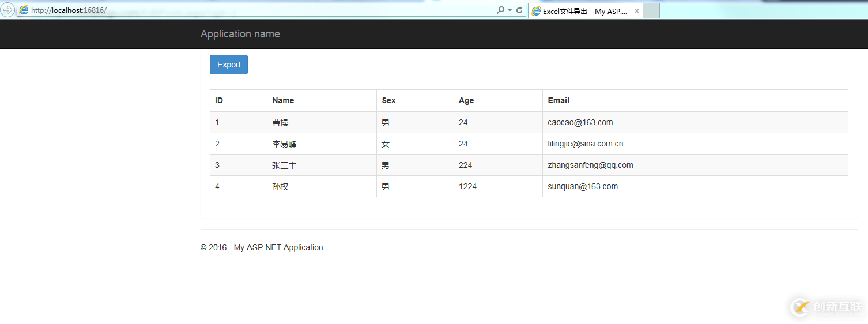Close the Excel文件导出 tab

(x=637, y=11)
